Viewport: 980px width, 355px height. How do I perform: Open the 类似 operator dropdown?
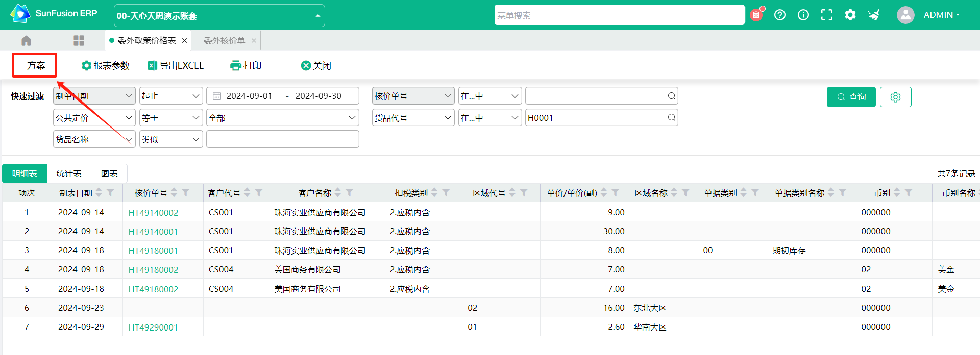tap(171, 139)
